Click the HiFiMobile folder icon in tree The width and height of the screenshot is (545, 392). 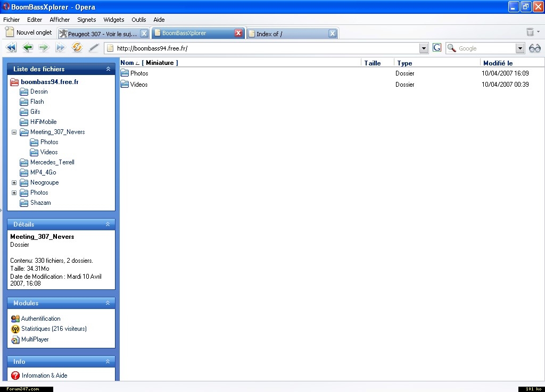(24, 122)
